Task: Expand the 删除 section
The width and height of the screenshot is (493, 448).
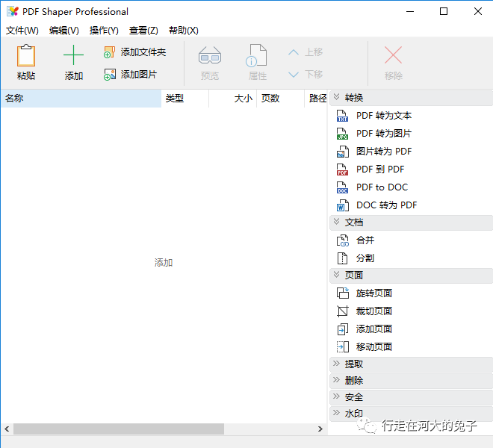Action: coord(336,380)
